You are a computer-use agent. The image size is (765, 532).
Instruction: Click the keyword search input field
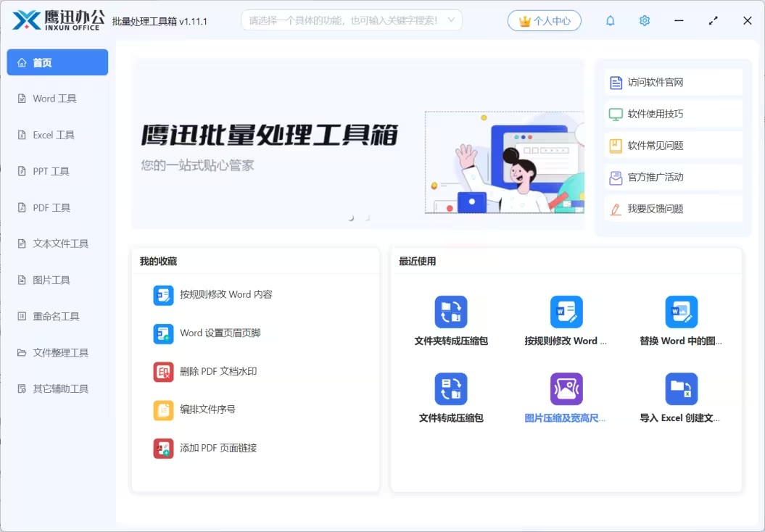pyautogui.click(x=341, y=20)
